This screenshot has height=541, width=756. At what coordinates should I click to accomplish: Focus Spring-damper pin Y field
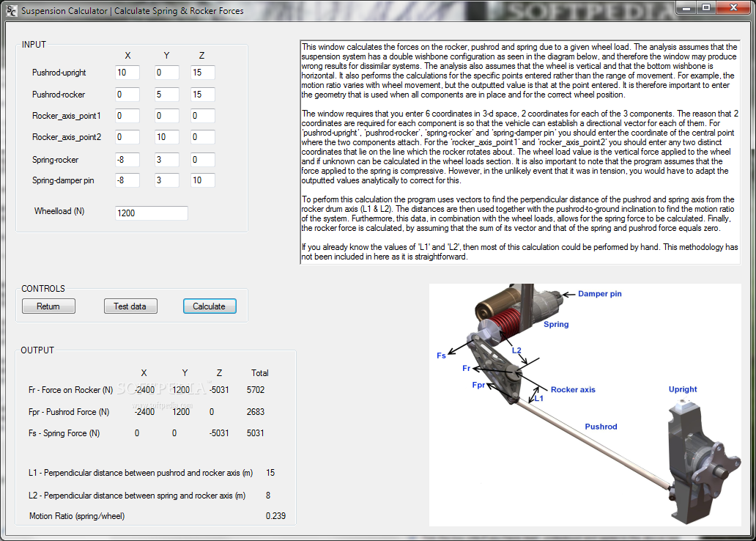coord(167,180)
